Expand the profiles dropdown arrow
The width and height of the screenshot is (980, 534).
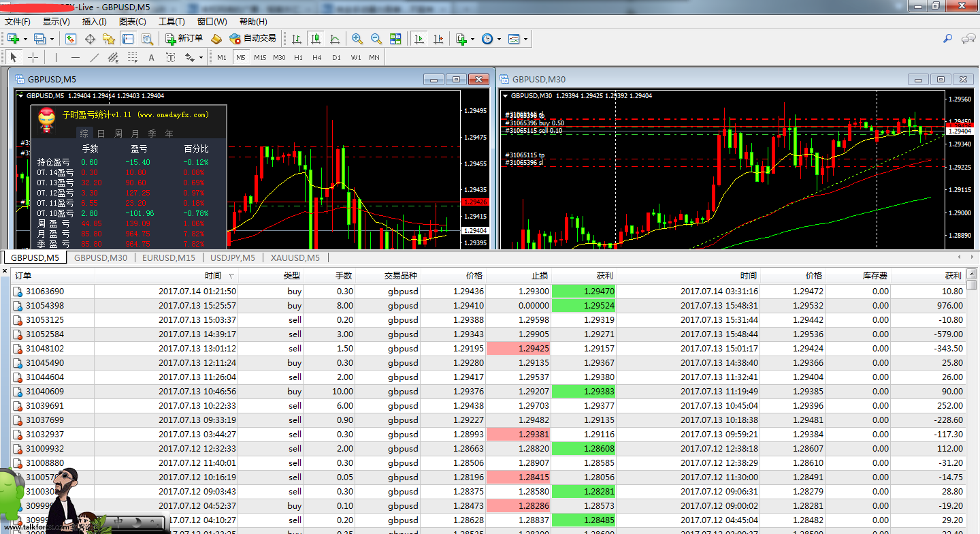[x=51, y=40]
